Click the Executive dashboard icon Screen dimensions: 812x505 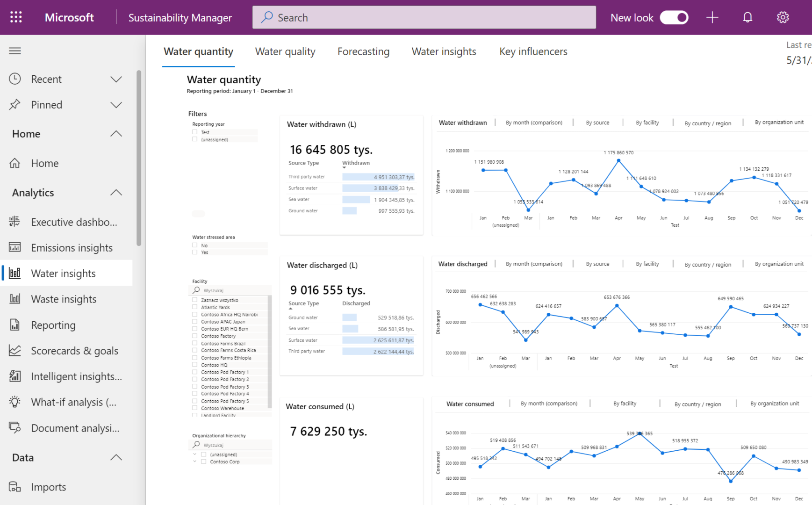[15, 222]
